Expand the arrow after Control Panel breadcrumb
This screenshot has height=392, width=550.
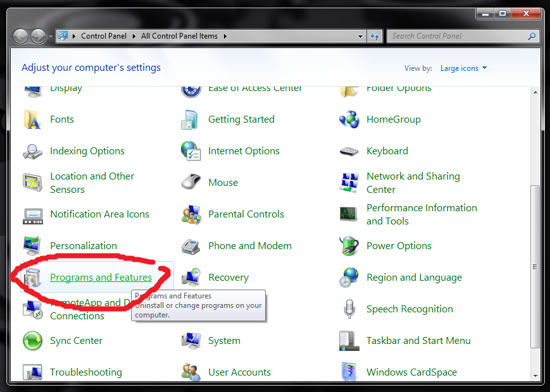(x=134, y=36)
